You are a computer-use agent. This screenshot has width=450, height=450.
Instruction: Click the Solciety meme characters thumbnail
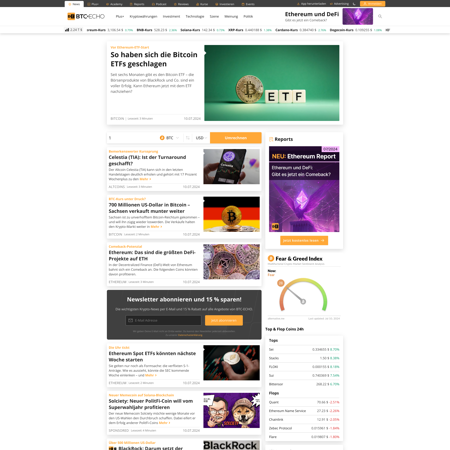coord(231,410)
